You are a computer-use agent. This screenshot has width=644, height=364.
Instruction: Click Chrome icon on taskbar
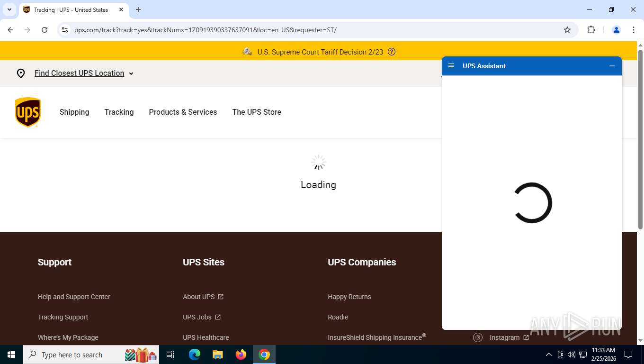264,355
